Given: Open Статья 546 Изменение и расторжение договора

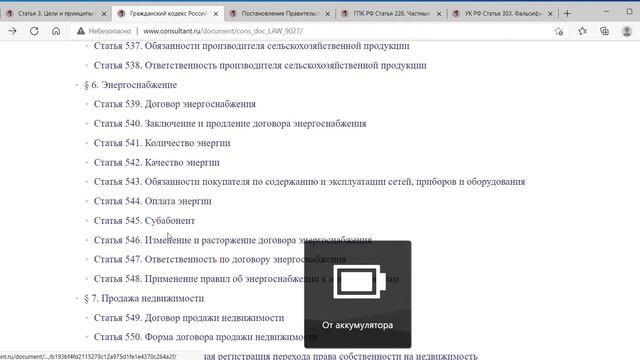Looking at the screenshot, I should pos(233,240).
